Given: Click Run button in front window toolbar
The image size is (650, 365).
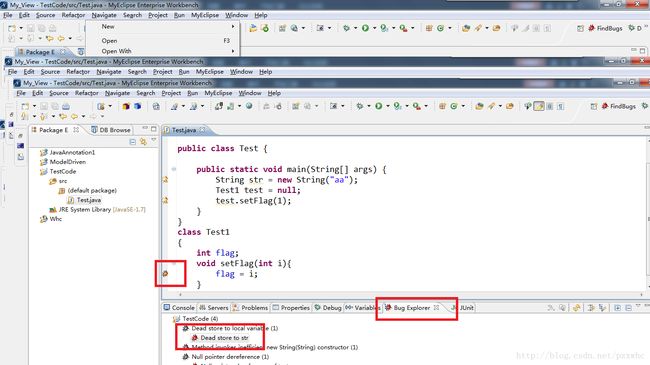Looking at the screenshot, I should click(x=378, y=106).
